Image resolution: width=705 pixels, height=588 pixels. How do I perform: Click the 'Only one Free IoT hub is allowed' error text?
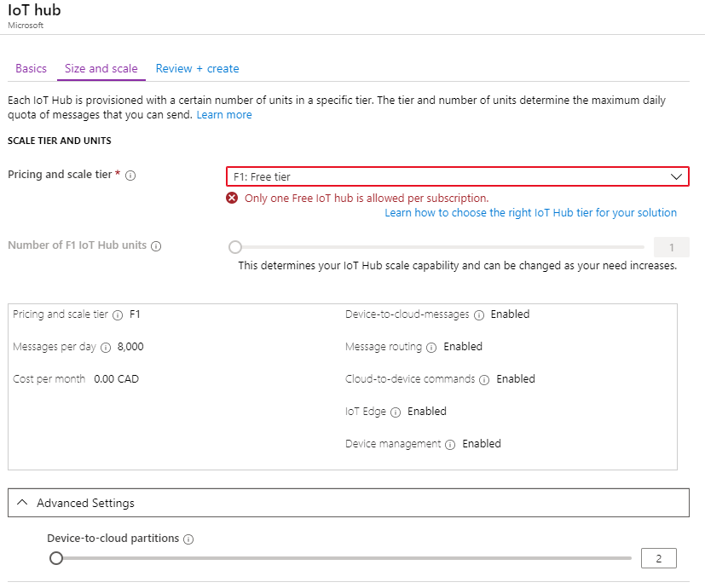367,199
